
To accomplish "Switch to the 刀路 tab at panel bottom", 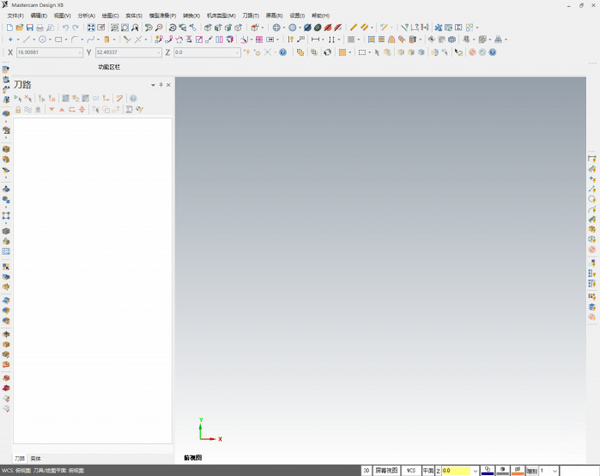I will coord(20,458).
